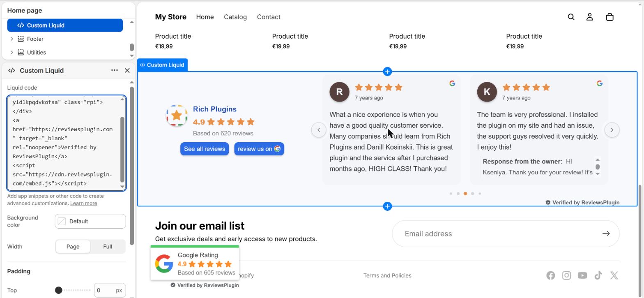Close the Custom Liquid settings panel

(x=127, y=70)
